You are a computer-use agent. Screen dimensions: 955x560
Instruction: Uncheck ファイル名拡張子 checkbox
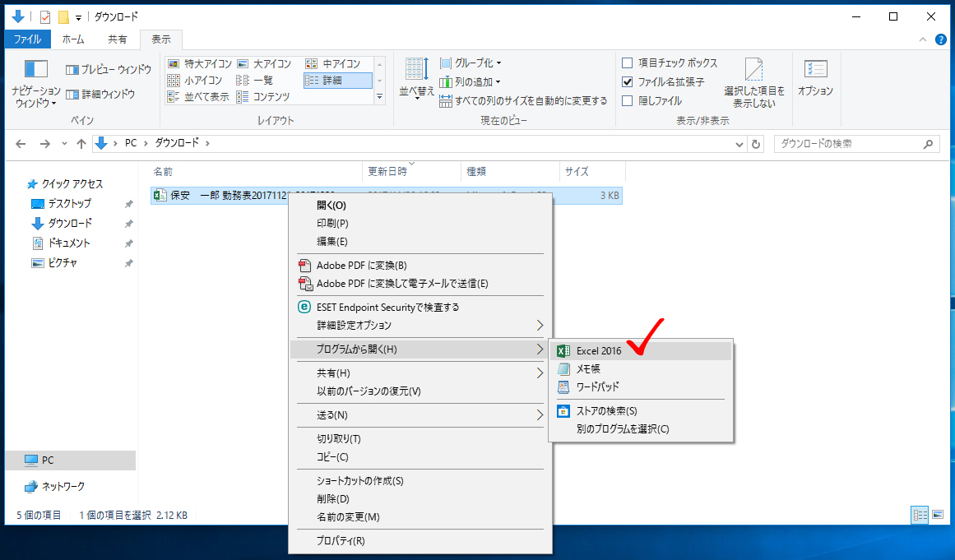[x=628, y=82]
